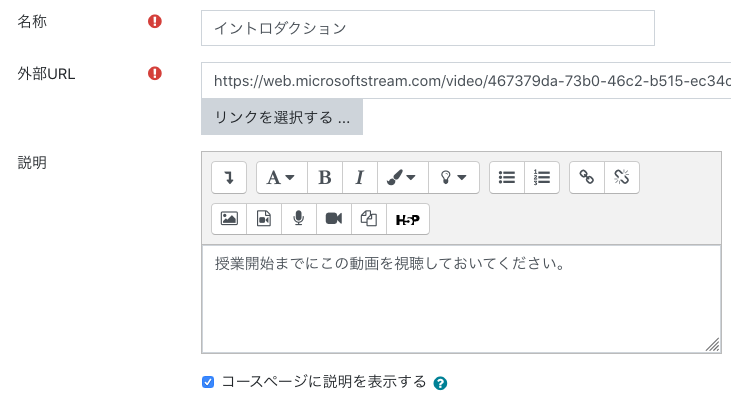Click the required icon beside 名称

point(155,21)
